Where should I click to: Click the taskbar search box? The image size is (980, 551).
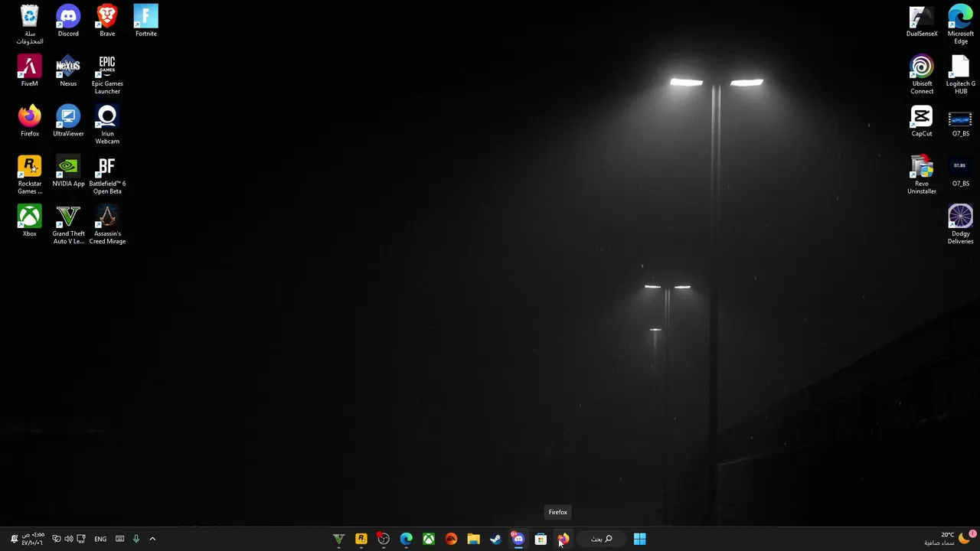click(x=602, y=539)
